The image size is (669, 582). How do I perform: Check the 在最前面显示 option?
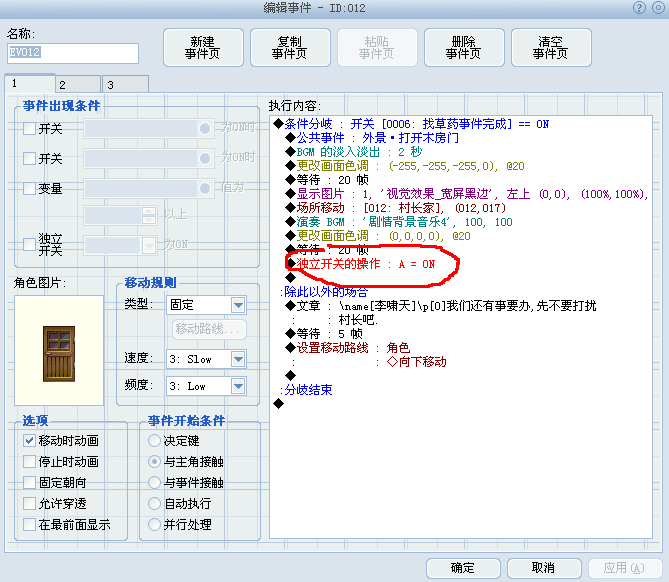[x=29, y=524]
